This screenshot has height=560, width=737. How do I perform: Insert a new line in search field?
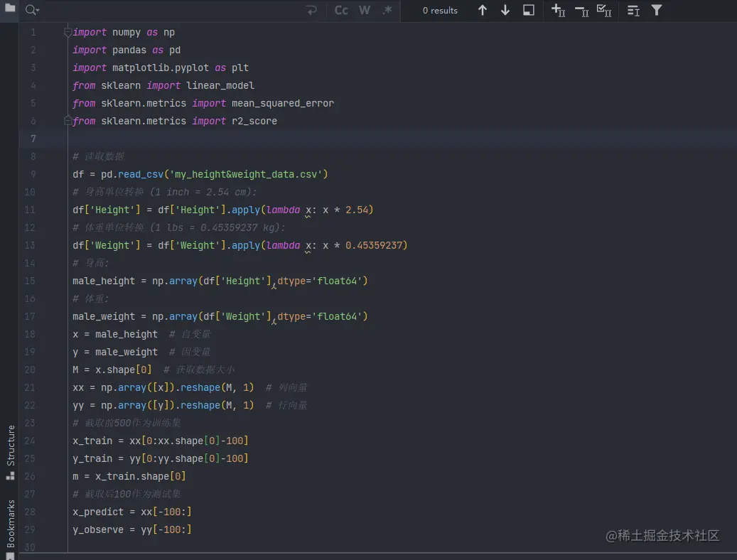pyautogui.click(x=311, y=11)
